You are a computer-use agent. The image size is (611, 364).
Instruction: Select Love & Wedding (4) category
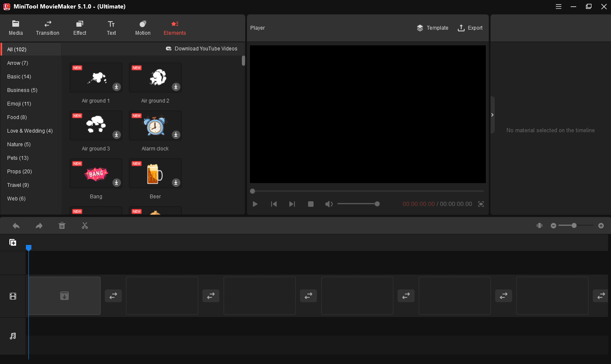31,131
